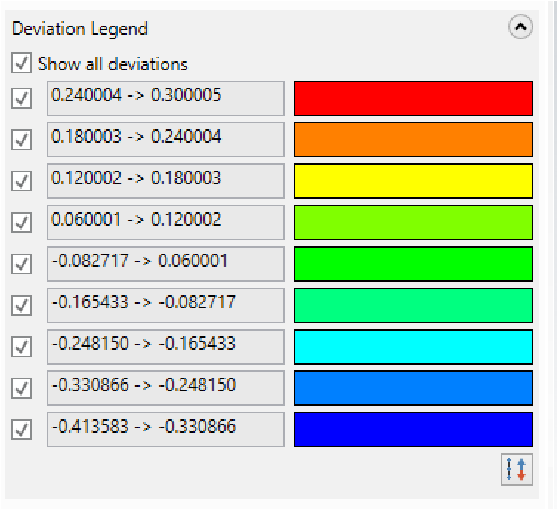Toggle checkbox for 0.180003 -> 0.240004 range

click(21, 140)
